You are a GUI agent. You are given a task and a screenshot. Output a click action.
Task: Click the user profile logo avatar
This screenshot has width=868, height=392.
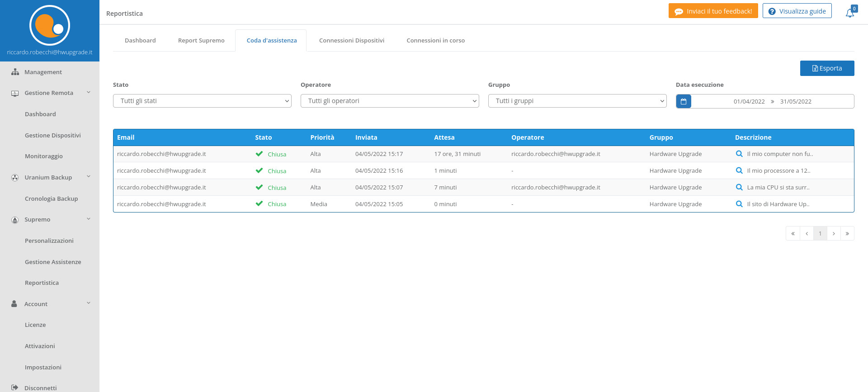[50, 25]
